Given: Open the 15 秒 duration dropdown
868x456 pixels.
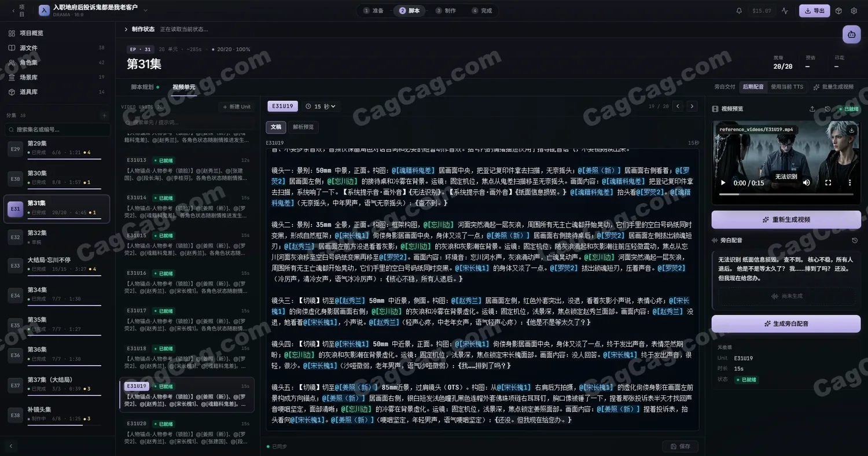Looking at the screenshot, I should pyautogui.click(x=320, y=106).
